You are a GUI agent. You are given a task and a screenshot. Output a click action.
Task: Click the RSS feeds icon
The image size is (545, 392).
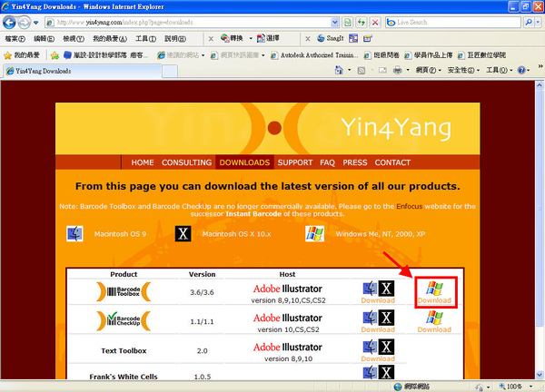tap(362, 71)
